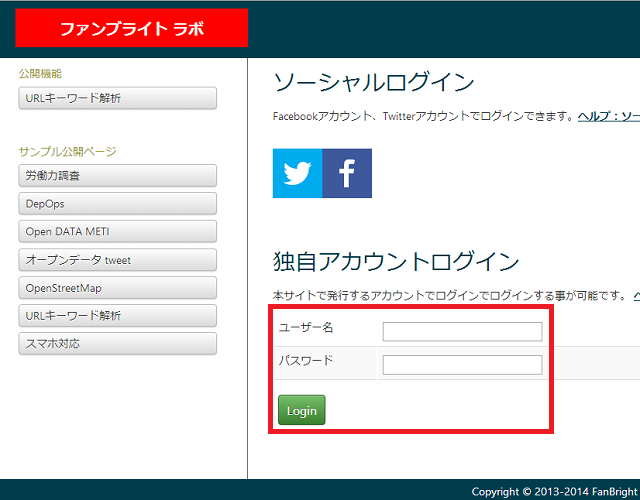Viewport: 640px width, 500px height.
Task: Click the green Login button
Action: click(x=302, y=410)
